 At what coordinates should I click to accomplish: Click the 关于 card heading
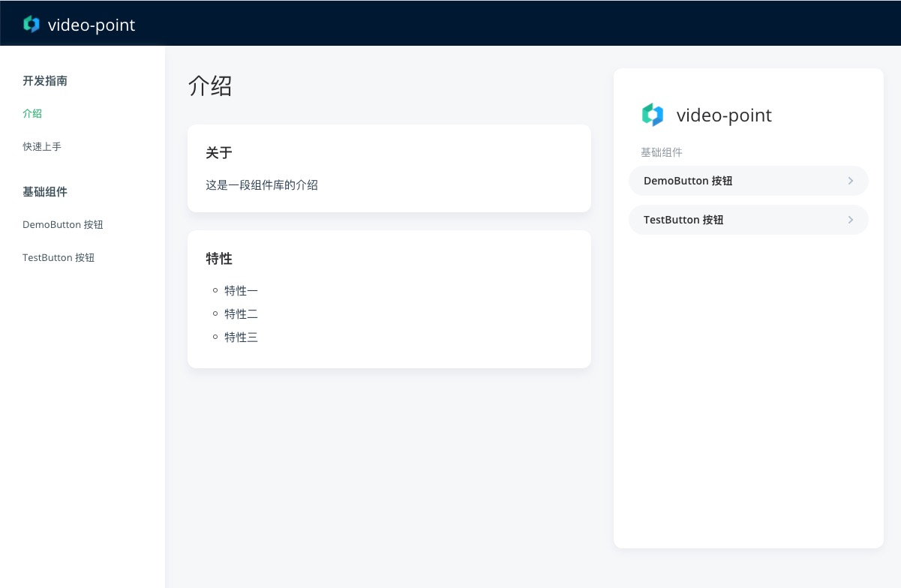[219, 153]
